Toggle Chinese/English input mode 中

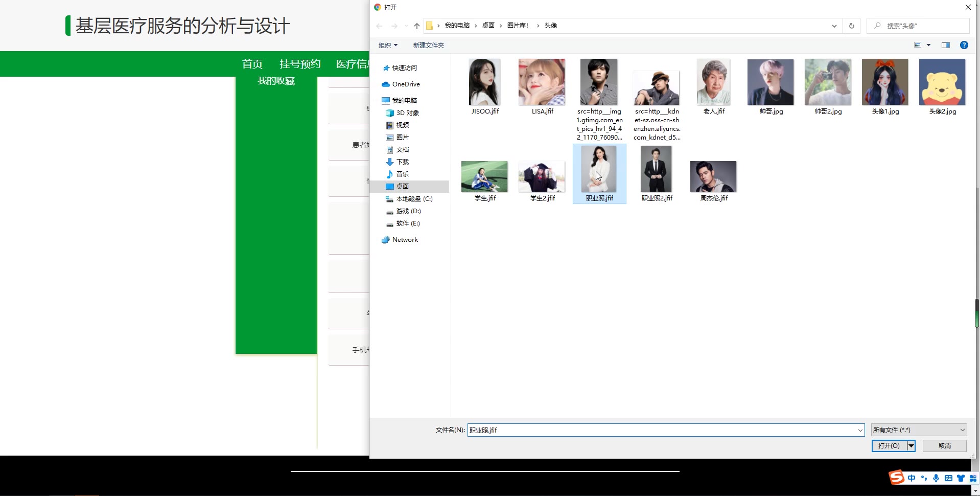tap(912, 478)
